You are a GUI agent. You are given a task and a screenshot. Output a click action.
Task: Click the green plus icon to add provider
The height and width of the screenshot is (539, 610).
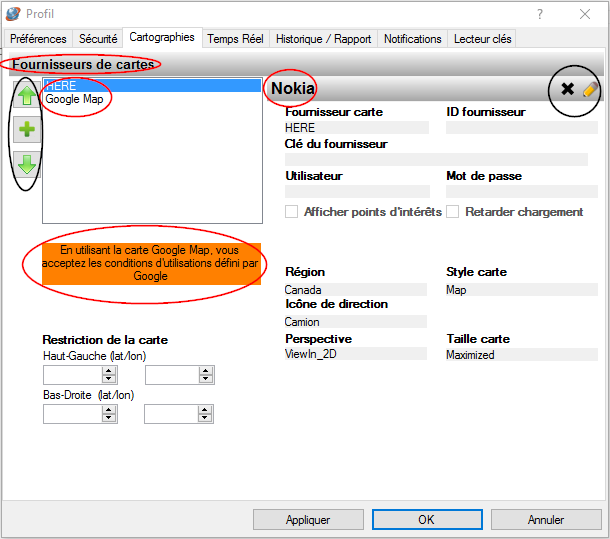(27, 130)
